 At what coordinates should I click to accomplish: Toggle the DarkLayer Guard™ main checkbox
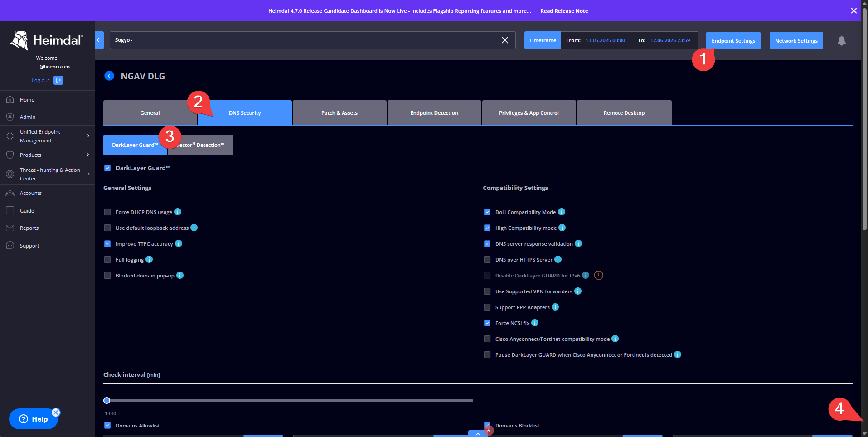[x=107, y=168]
